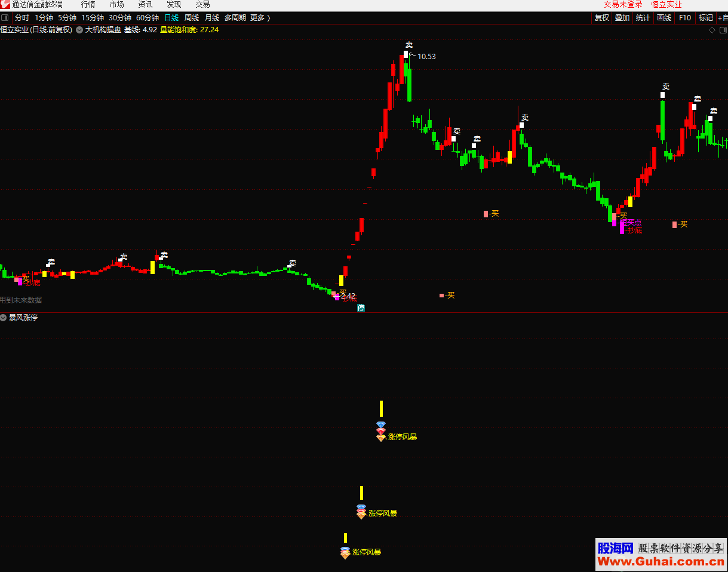
Task: Click the 暴风涨停 sub-chart title
Action: coord(23,318)
